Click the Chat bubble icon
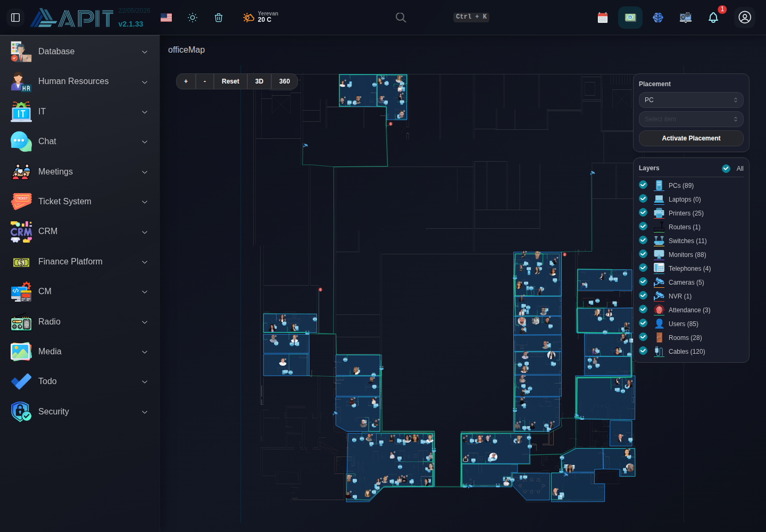The height and width of the screenshot is (532, 766). pyautogui.click(x=21, y=142)
